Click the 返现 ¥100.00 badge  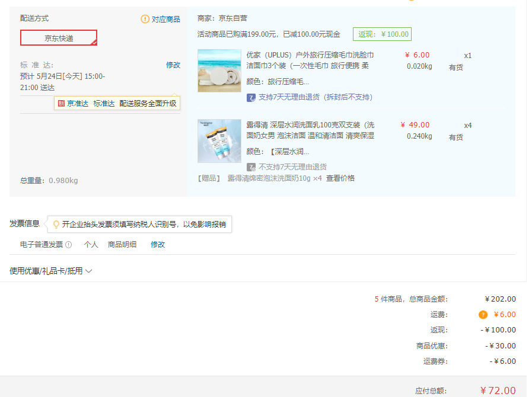pyautogui.click(x=382, y=34)
